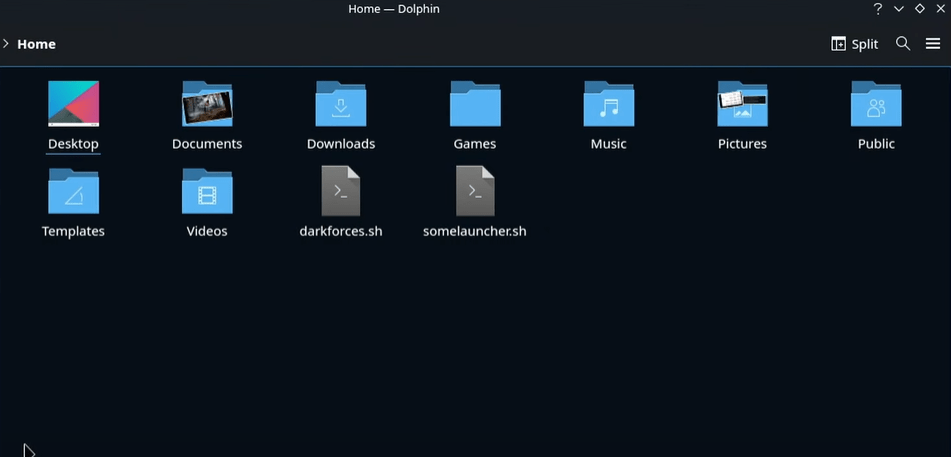Click the Home breadcrumb label

pyautogui.click(x=36, y=44)
